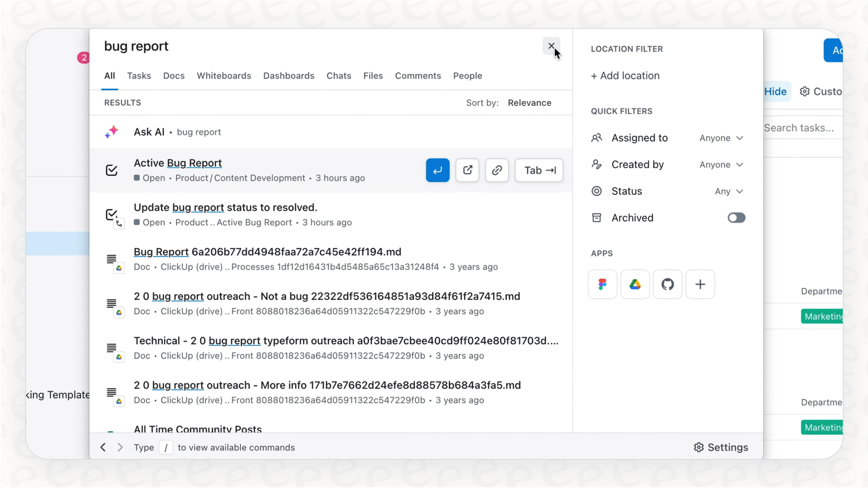
Task: Add another app with plus icon
Action: click(x=700, y=285)
